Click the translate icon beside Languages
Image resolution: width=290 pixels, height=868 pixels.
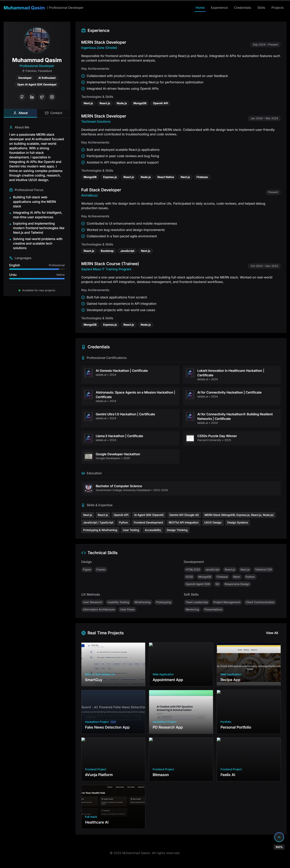pyautogui.click(x=11, y=258)
